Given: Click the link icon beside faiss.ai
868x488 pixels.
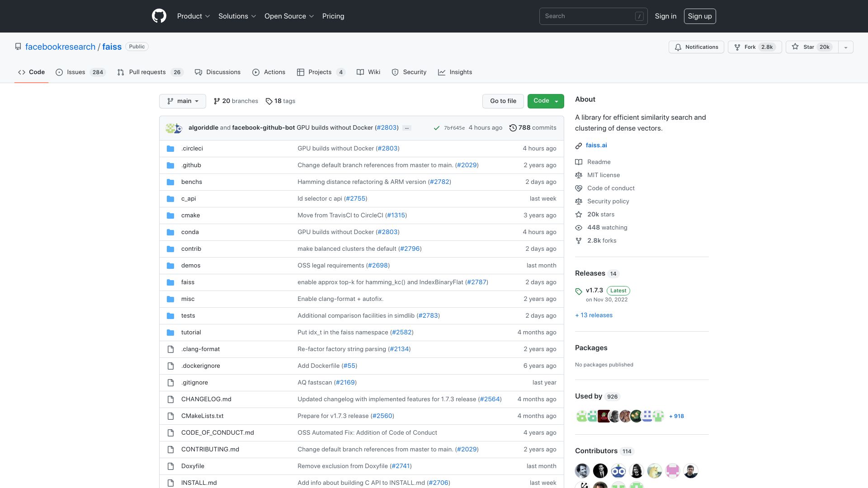Looking at the screenshot, I should 579,145.
